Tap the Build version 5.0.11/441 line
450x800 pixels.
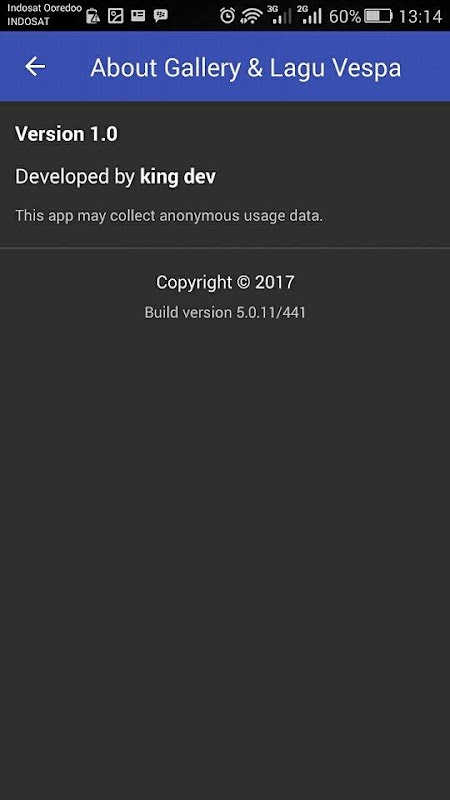pyautogui.click(x=225, y=312)
